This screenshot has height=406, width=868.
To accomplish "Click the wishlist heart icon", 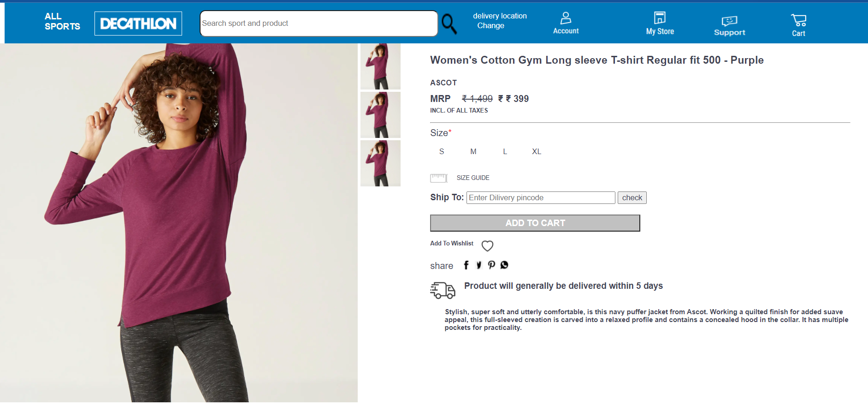I will pyautogui.click(x=487, y=246).
